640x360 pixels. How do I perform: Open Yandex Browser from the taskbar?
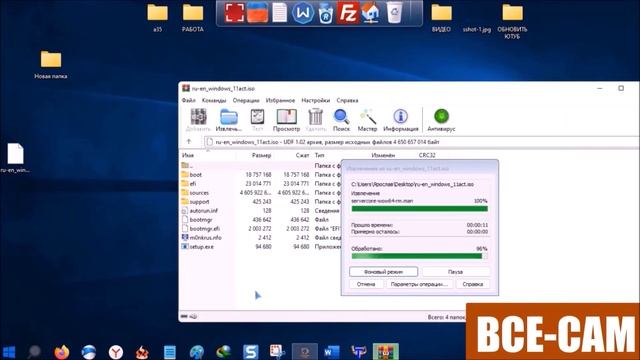pyautogui.click(x=116, y=351)
